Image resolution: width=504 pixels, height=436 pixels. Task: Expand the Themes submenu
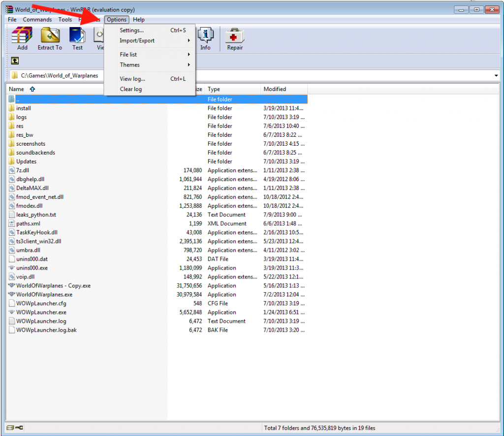tap(150, 65)
